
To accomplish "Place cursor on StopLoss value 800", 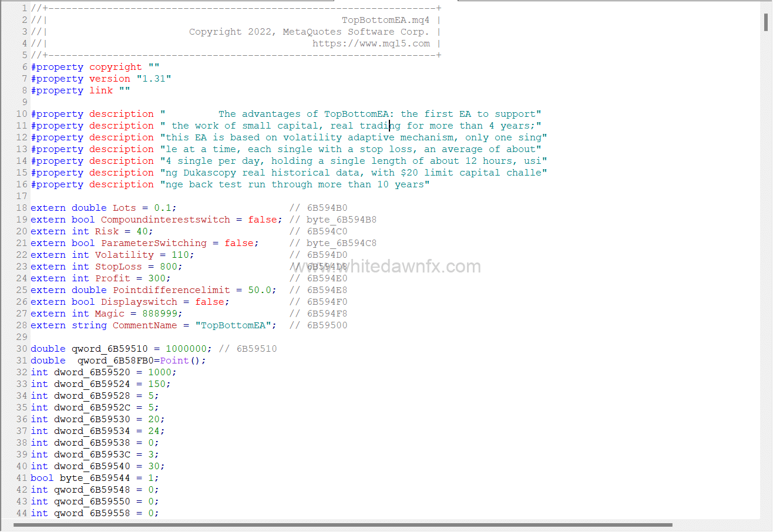I will tap(168, 267).
